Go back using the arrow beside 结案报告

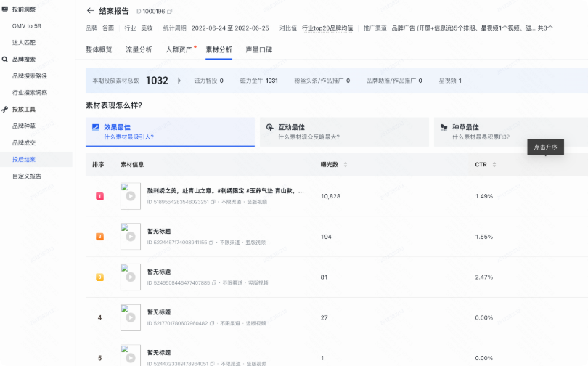tap(90, 11)
